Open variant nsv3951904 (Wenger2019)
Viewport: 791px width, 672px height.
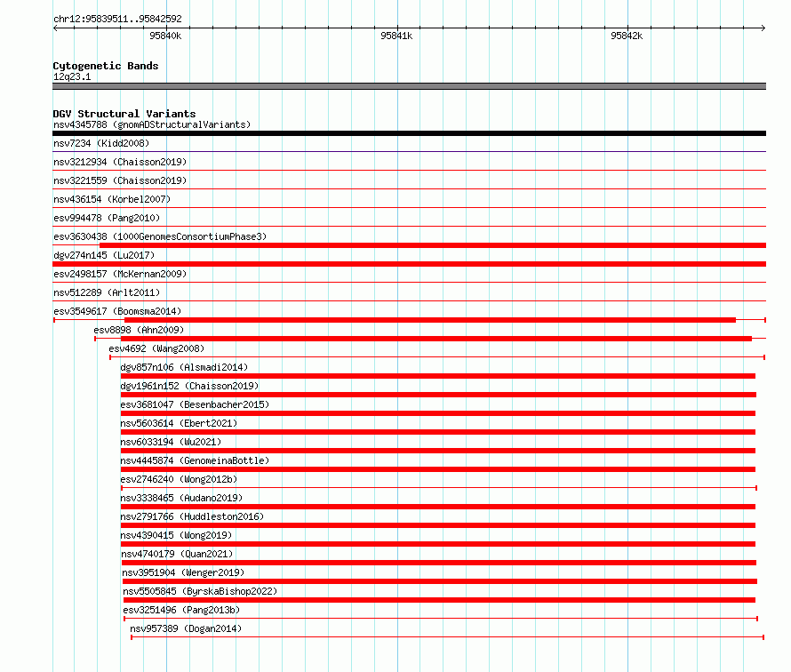183,572
